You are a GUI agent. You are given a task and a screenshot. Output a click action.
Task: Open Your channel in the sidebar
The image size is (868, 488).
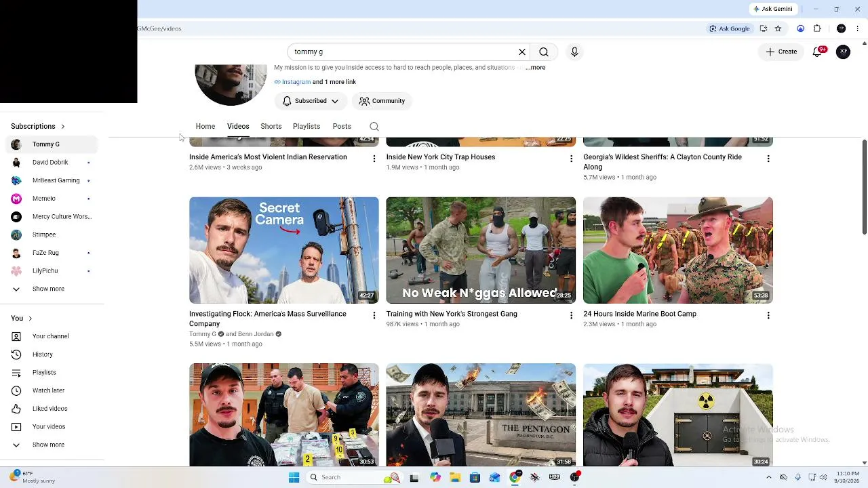point(52,336)
